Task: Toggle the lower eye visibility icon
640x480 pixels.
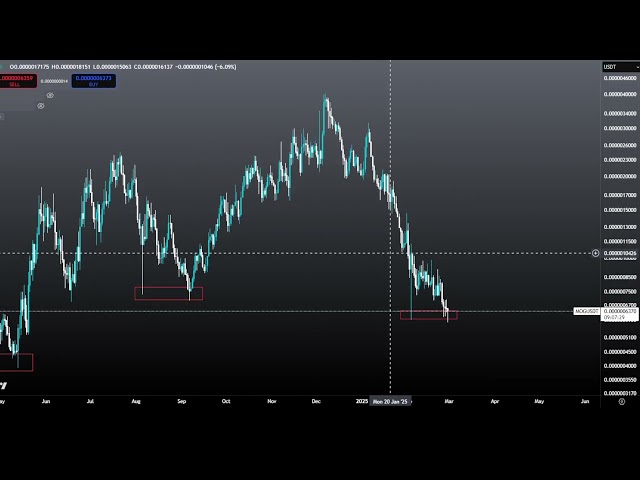Action: point(41,106)
